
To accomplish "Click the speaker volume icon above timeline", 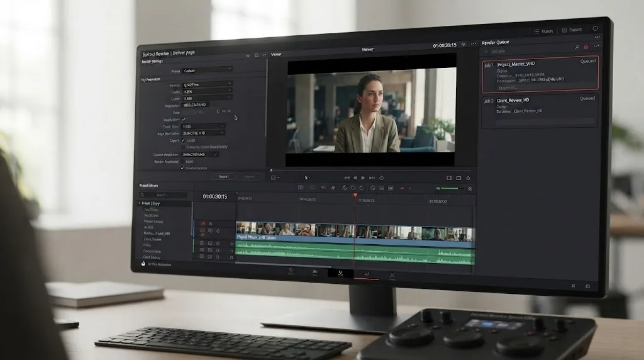I will tap(438, 189).
